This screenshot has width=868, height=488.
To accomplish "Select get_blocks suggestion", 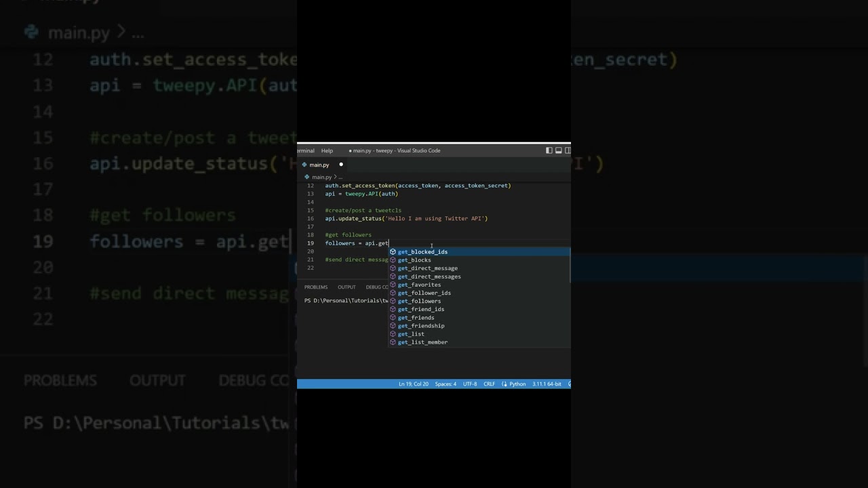I will click(479, 260).
